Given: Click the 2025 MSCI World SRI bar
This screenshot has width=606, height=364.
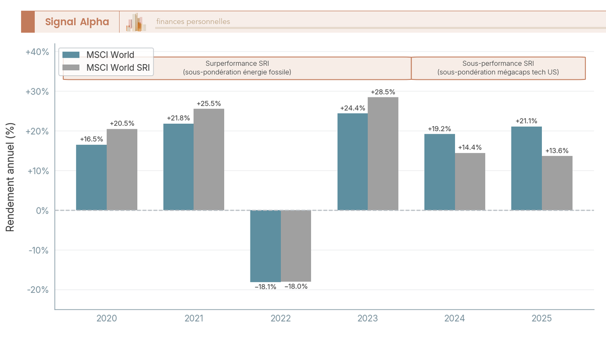Looking at the screenshot, I should click(557, 183).
